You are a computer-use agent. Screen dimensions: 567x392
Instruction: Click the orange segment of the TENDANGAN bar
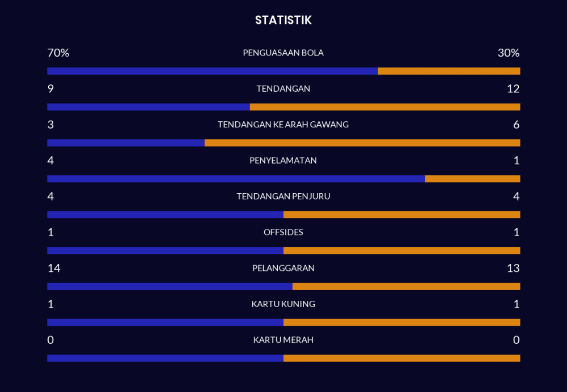pos(384,107)
